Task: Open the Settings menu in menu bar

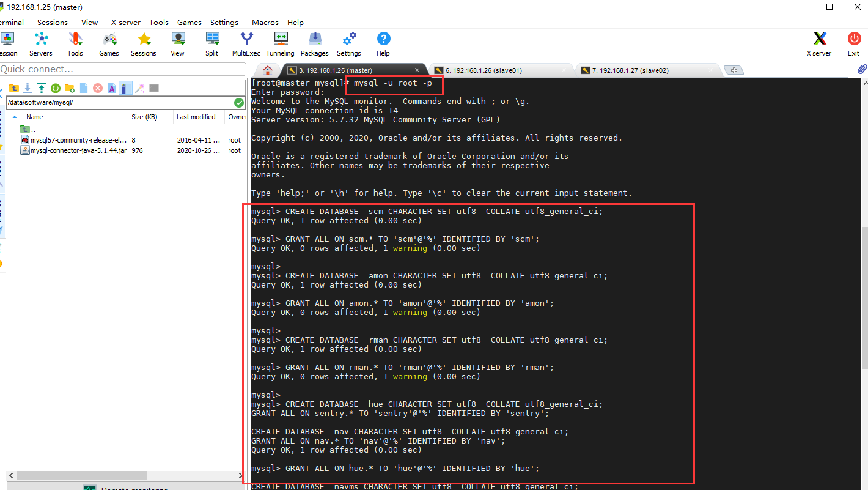Action: 224,22
